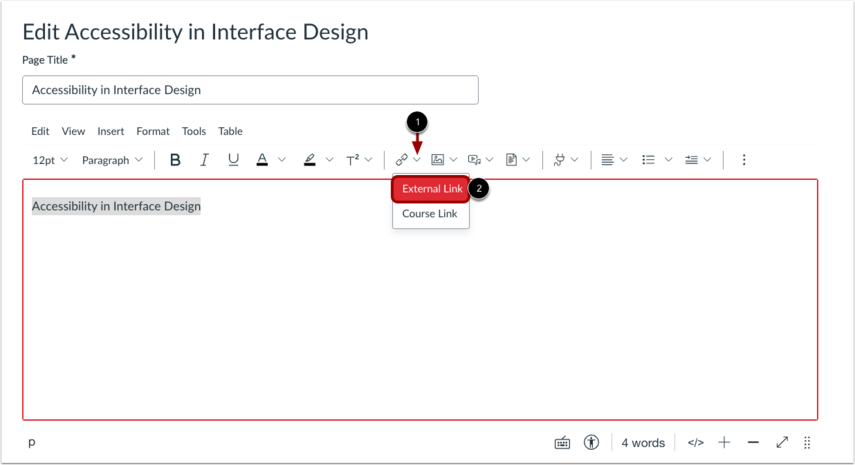Click the image insert icon
The width and height of the screenshot is (855, 465).
point(437,160)
